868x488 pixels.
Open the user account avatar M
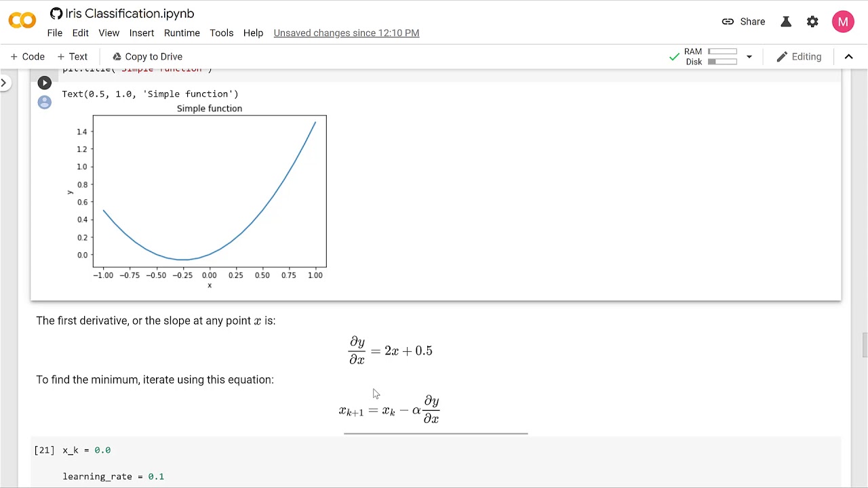843,22
